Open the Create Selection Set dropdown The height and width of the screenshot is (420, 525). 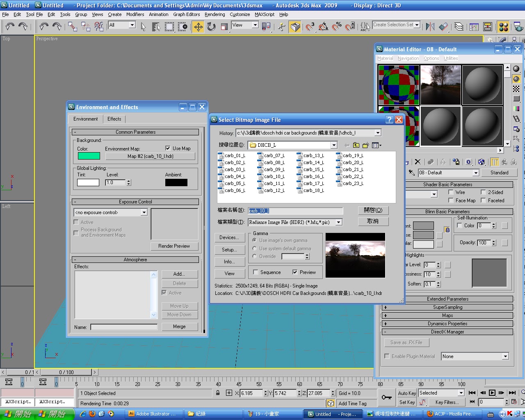pos(417,25)
